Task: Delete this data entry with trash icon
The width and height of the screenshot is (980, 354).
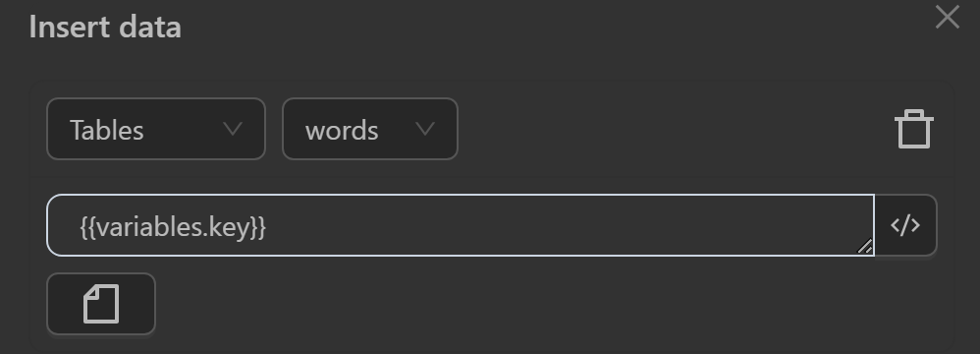Action: 914,129
